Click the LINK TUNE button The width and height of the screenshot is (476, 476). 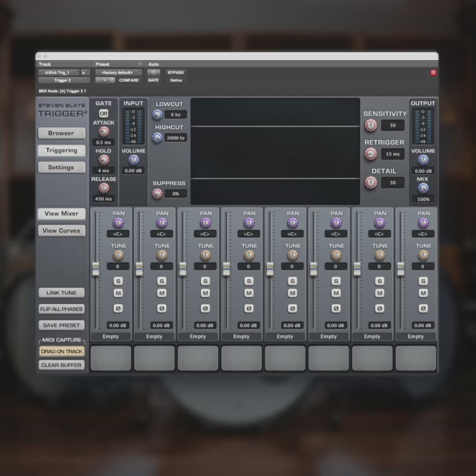coord(61,293)
